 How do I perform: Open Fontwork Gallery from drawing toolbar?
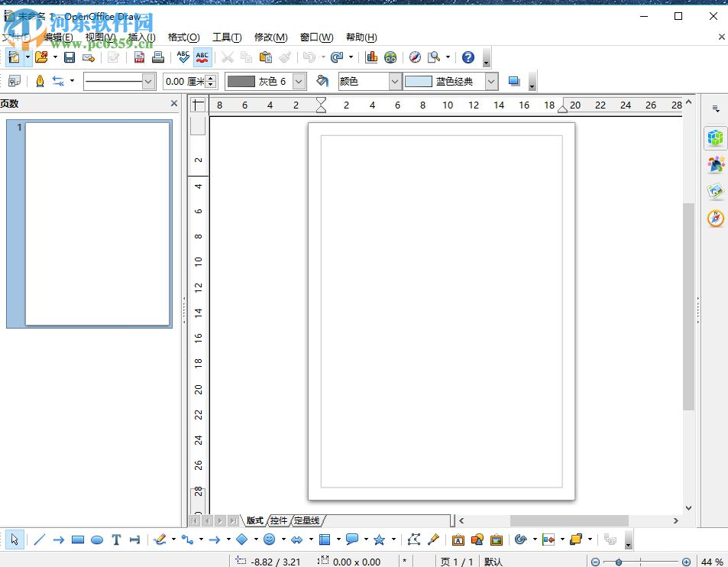click(458, 539)
